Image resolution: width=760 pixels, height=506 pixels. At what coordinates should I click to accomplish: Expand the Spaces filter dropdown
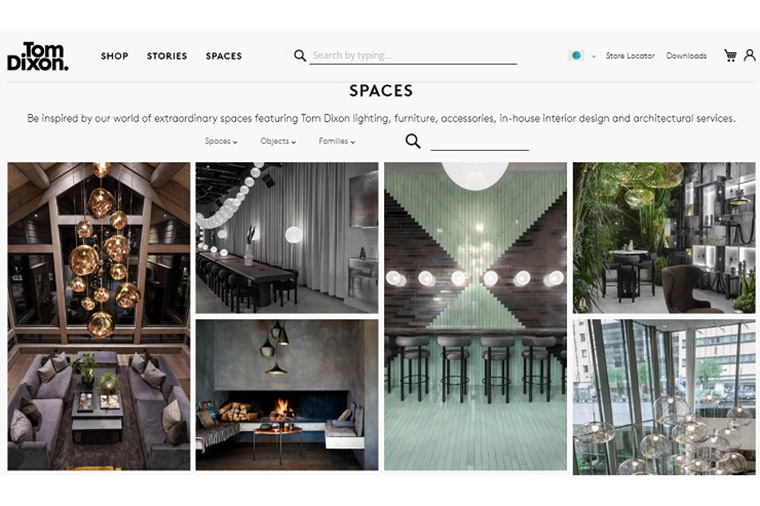221,141
